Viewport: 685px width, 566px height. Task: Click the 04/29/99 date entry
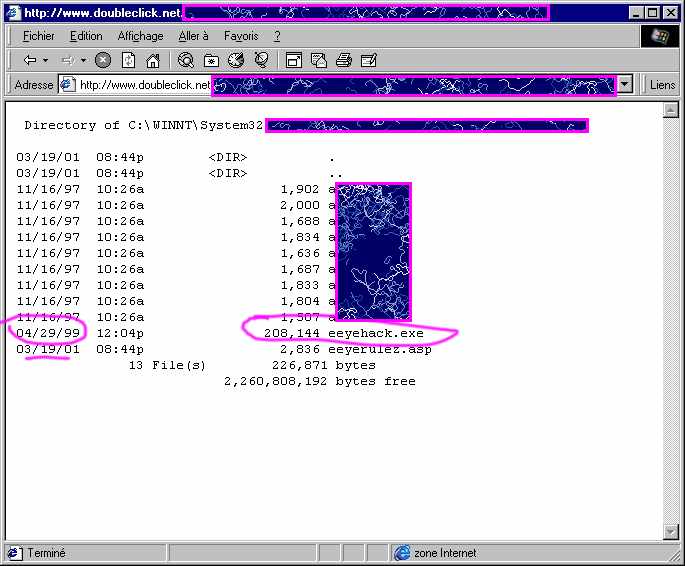click(x=48, y=333)
